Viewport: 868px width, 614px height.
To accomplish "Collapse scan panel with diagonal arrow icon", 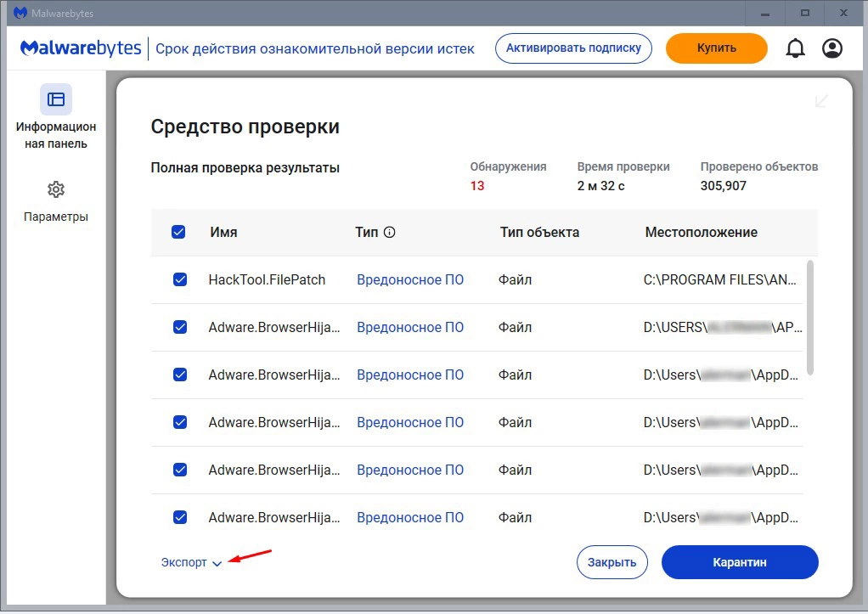I will pyautogui.click(x=821, y=101).
